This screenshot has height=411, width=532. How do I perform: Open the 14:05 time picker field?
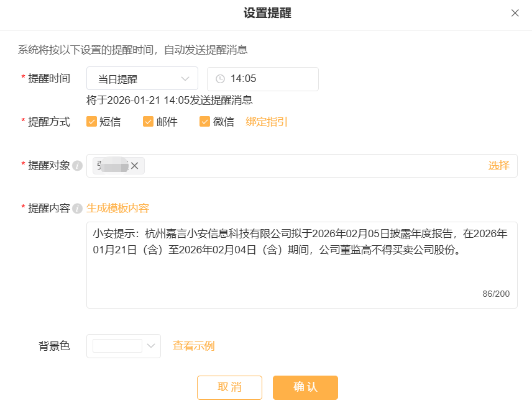pyautogui.click(x=267, y=79)
